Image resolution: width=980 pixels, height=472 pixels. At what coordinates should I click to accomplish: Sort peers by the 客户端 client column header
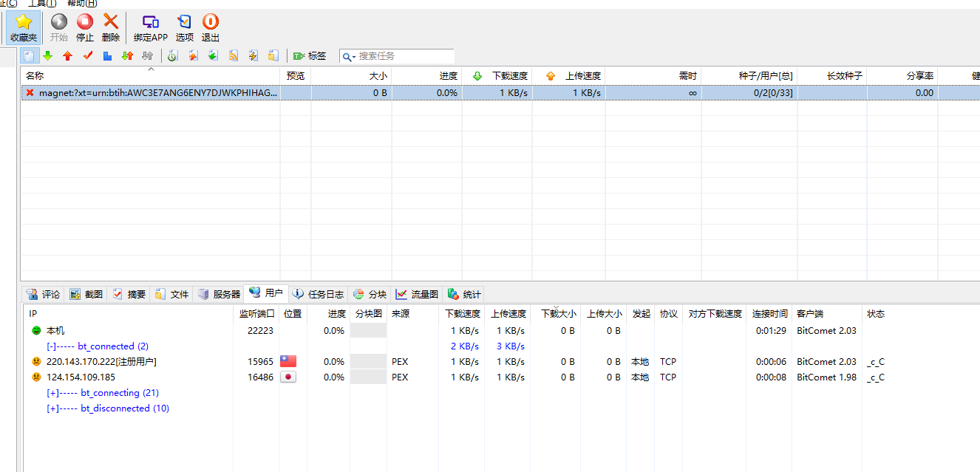[827, 314]
